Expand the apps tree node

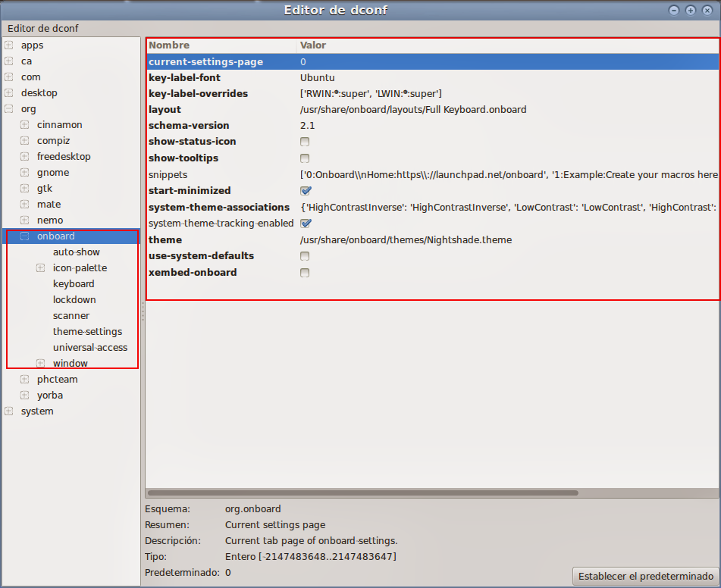coord(9,45)
